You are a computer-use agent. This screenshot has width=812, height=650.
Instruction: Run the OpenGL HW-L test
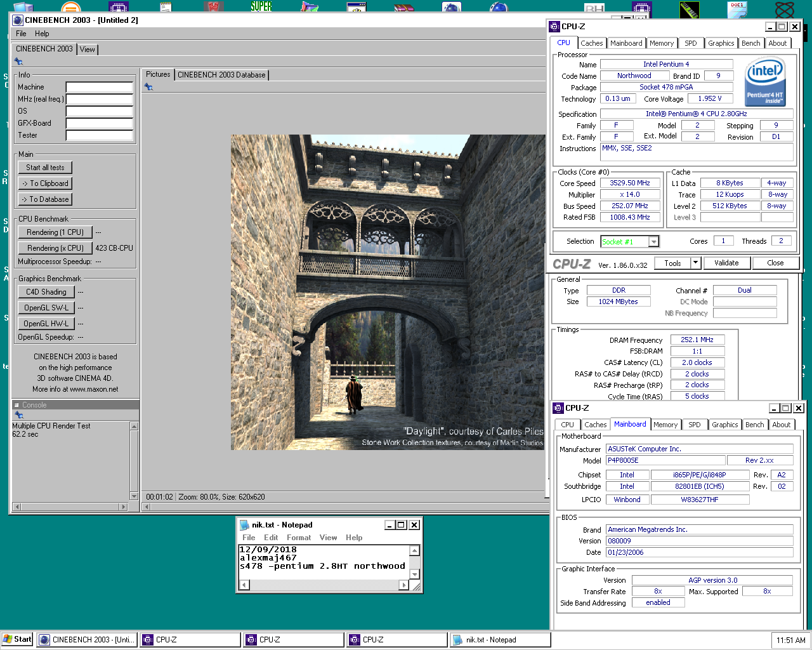click(46, 324)
